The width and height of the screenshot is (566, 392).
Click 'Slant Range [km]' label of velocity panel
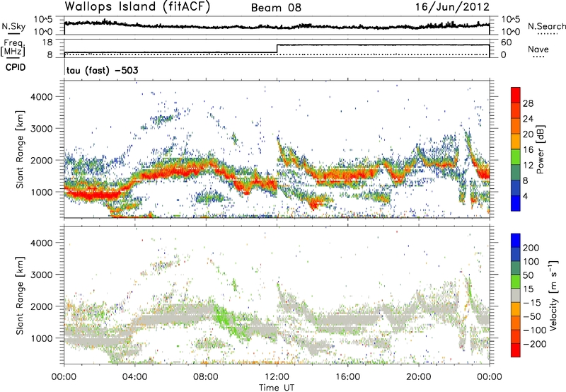click(20, 296)
